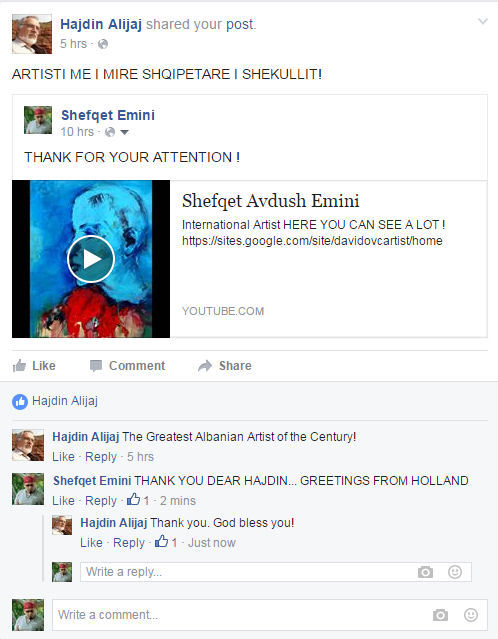Attach photo using camera icon in comment box
The image size is (498, 639).
click(440, 615)
